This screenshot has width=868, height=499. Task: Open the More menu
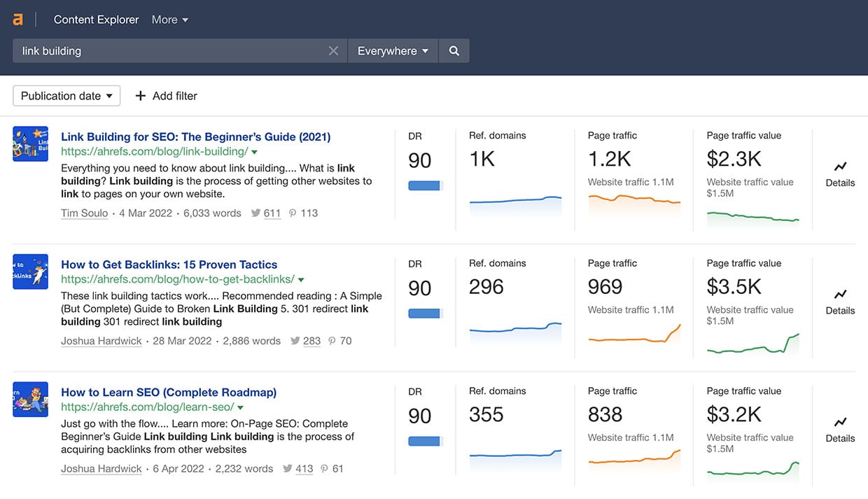[170, 20]
